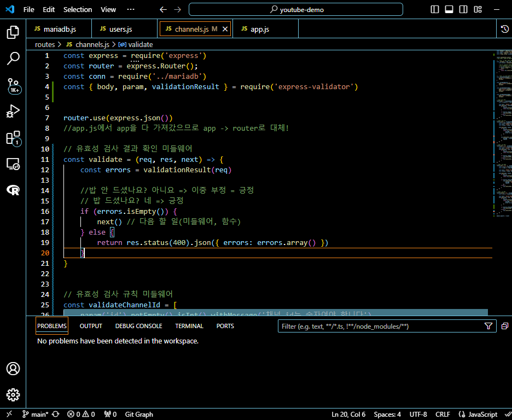Open the TERMINAL panel tab
The height and width of the screenshot is (420, 512).
coord(189,326)
